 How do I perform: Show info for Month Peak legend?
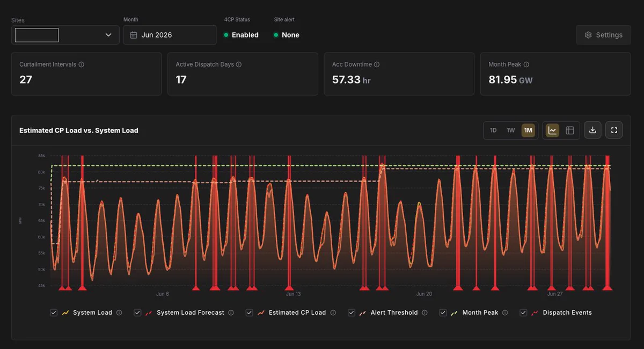(505, 312)
